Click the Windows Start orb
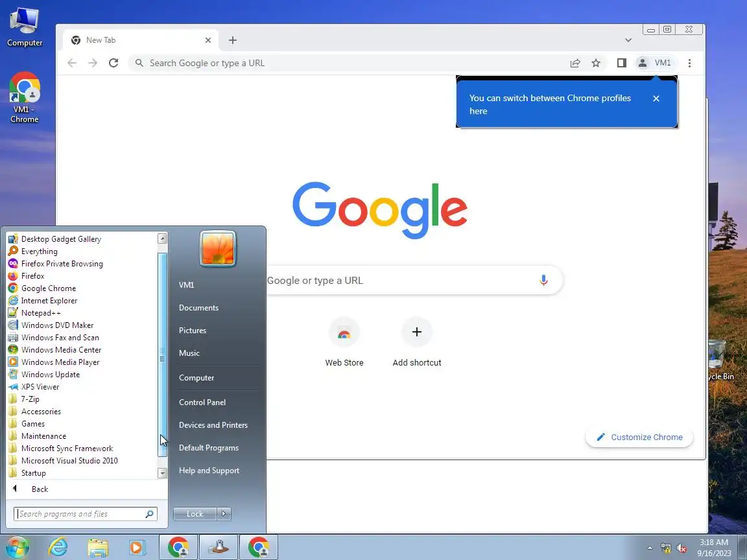Screen dimensions: 747x560 pos(16,547)
